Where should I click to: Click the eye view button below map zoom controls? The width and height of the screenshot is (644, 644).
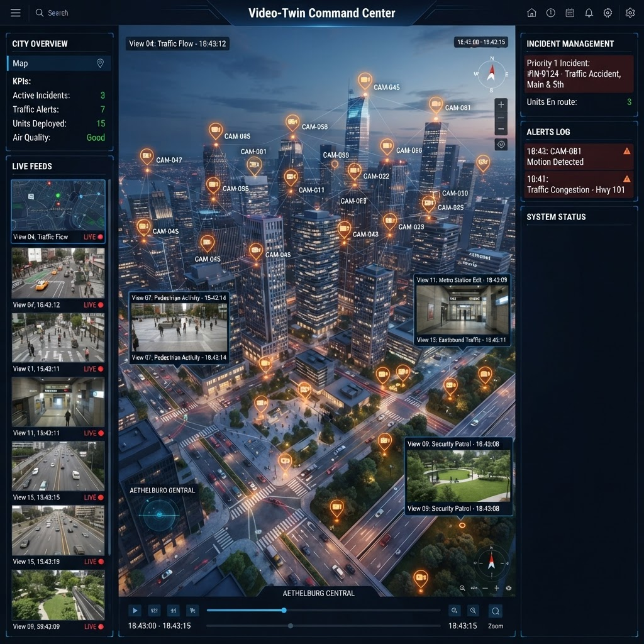tap(501, 145)
